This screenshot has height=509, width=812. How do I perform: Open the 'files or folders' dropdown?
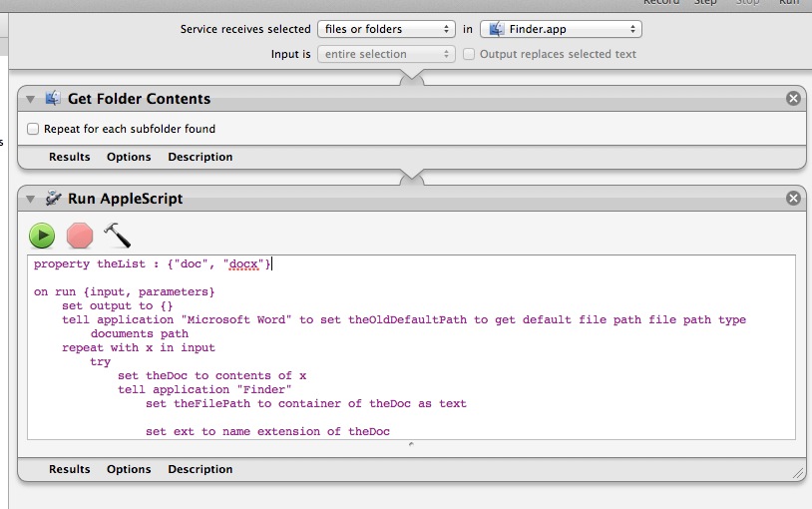click(x=386, y=29)
